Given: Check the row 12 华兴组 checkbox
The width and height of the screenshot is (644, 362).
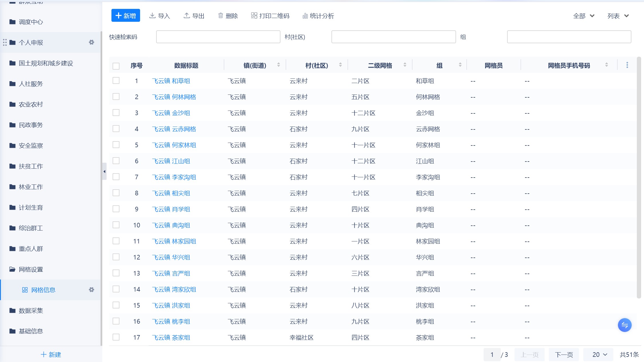Looking at the screenshot, I should click(116, 257).
